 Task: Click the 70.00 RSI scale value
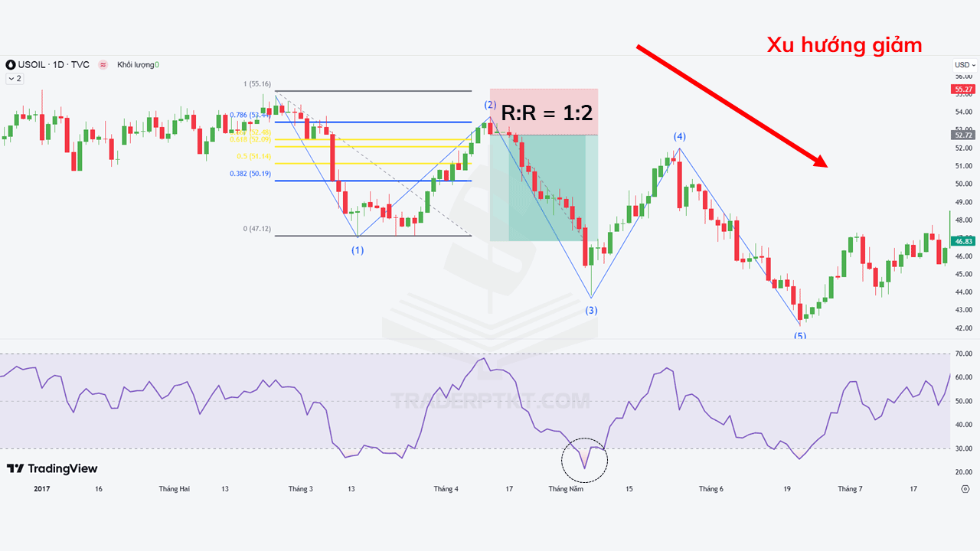click(962, 354)
